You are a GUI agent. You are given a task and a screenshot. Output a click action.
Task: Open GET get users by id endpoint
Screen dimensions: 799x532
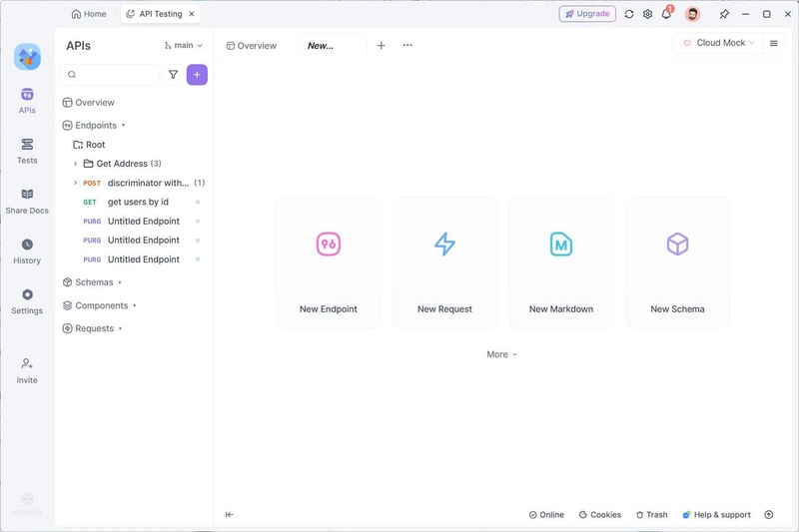pos(138,202)
